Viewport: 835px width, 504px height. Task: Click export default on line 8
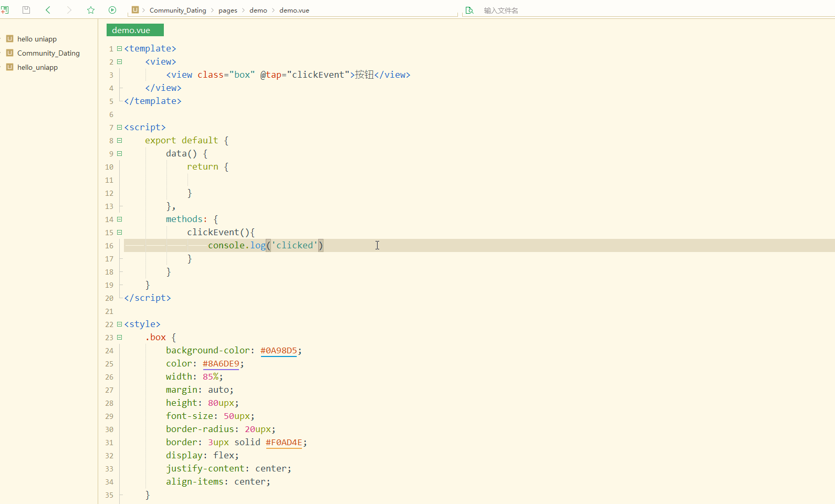pos(181,140)
